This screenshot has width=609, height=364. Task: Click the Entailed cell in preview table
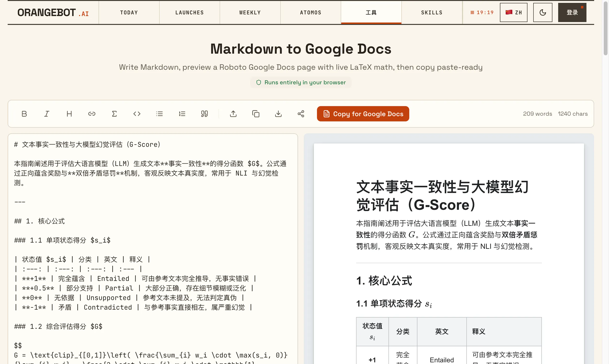pos(442,360)
